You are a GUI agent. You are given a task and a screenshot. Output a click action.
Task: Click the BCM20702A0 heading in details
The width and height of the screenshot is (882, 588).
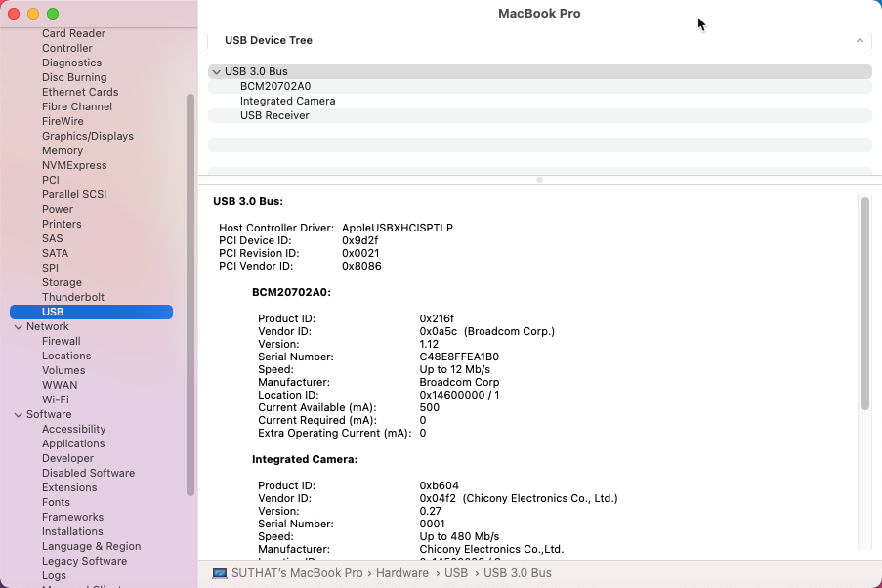[291, 293]
